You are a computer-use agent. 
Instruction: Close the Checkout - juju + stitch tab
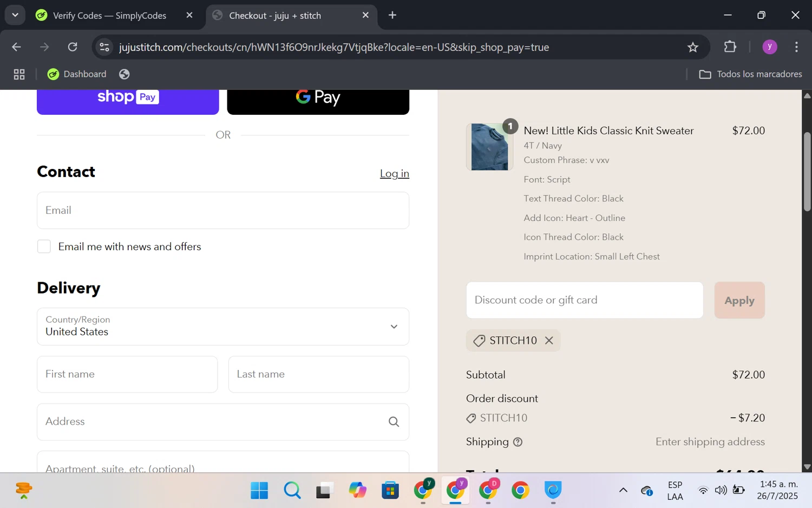(365, 15)
